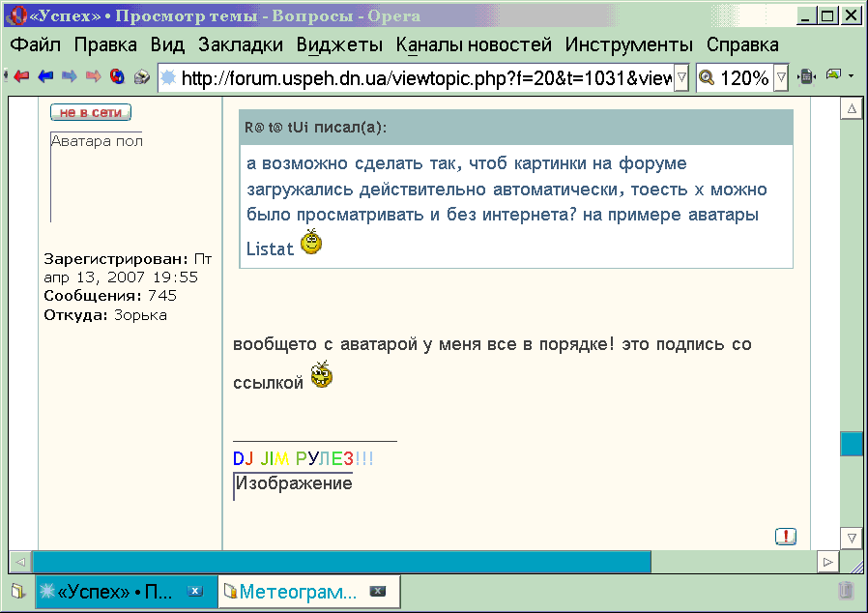868x613 pixels.
Task: Click the blue Forward arrow in the toolbar
Action: click(70, 77)
